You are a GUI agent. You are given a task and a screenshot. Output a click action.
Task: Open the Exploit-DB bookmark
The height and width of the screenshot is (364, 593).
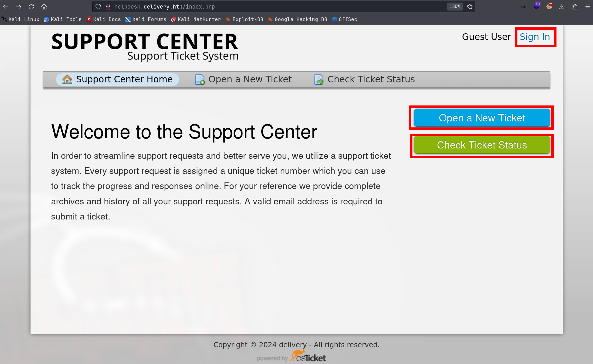pyautogui.click(x=244, y=19)
